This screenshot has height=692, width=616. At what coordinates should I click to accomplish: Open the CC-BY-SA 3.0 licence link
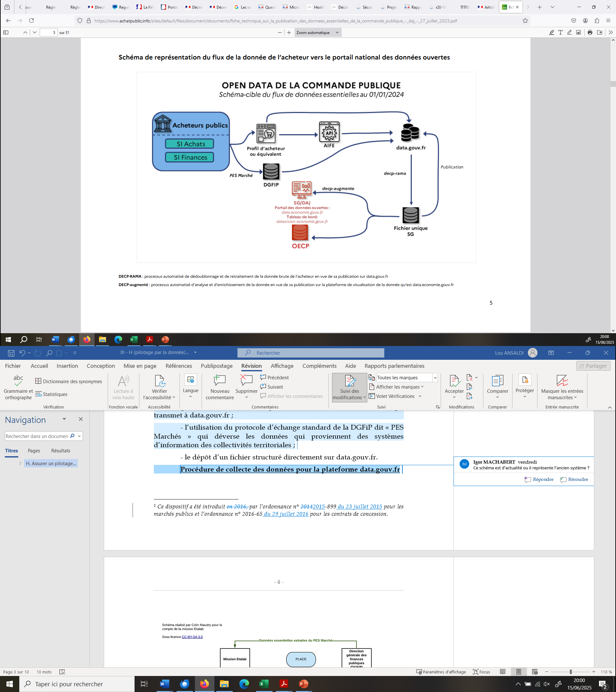(192, 637)
